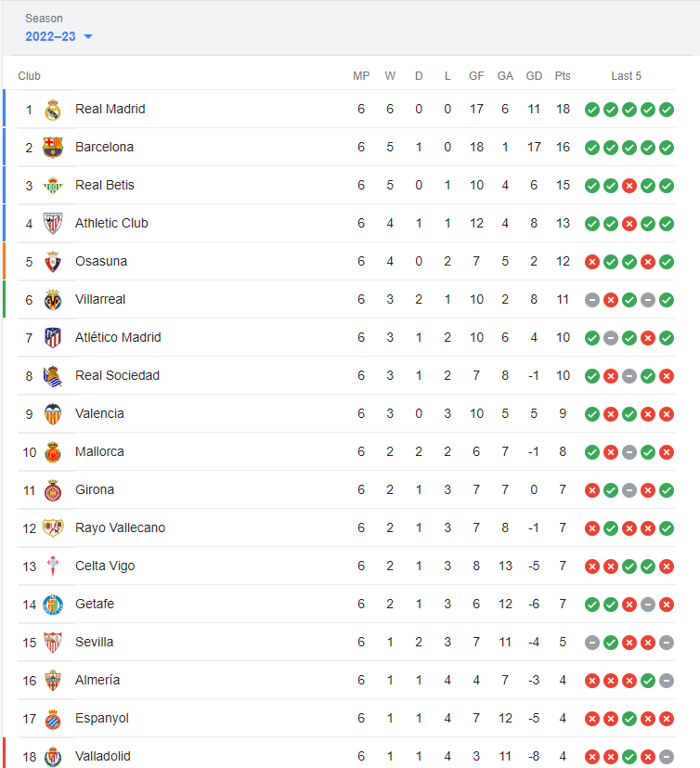
Task: Open the Rayo Vallecano team page
Action: pyautogui.click(x=121, y=528)
